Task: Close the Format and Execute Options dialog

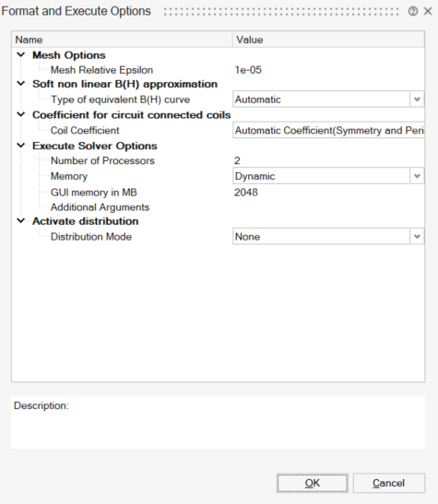Action: 428,12
